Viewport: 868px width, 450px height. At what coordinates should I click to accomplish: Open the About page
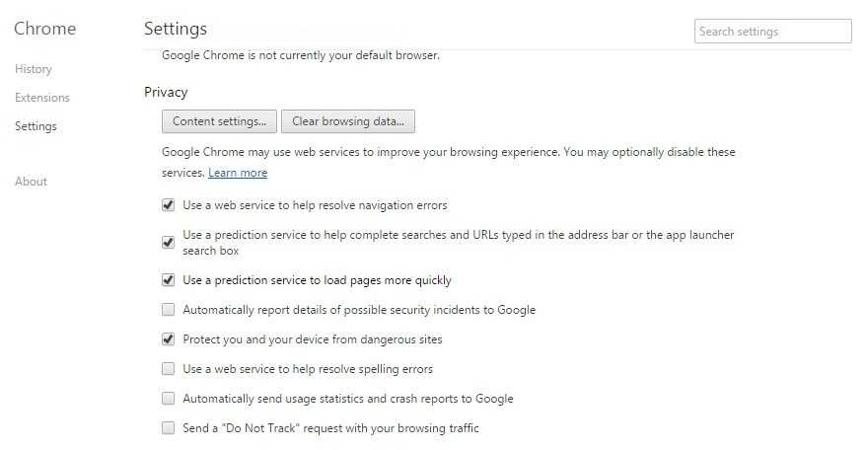point(31,182)
